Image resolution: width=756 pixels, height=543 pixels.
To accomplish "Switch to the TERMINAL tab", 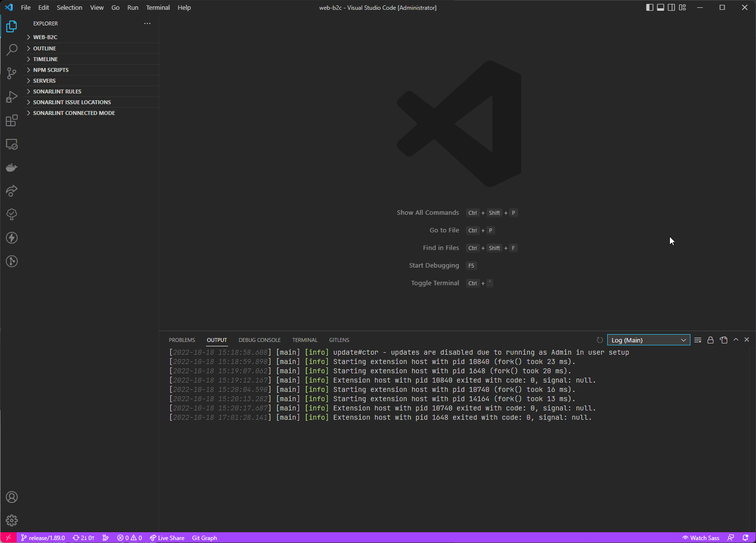I will pos(304,339).
